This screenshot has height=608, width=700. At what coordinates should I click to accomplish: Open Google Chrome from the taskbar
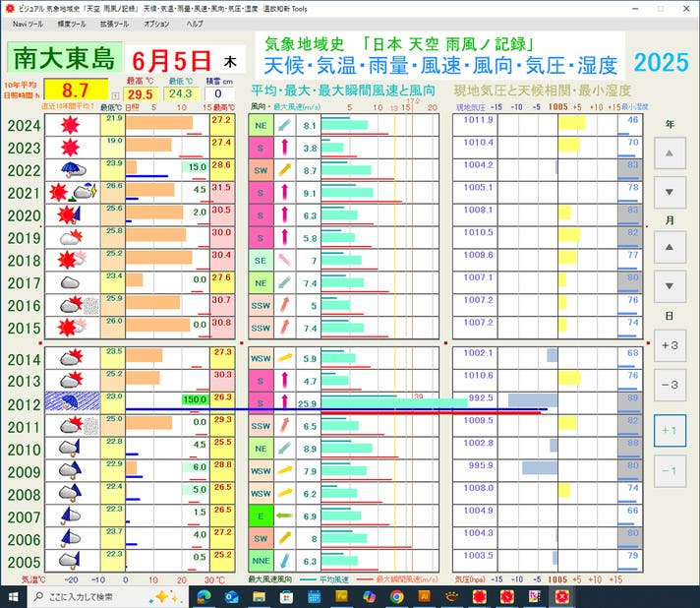396,596
